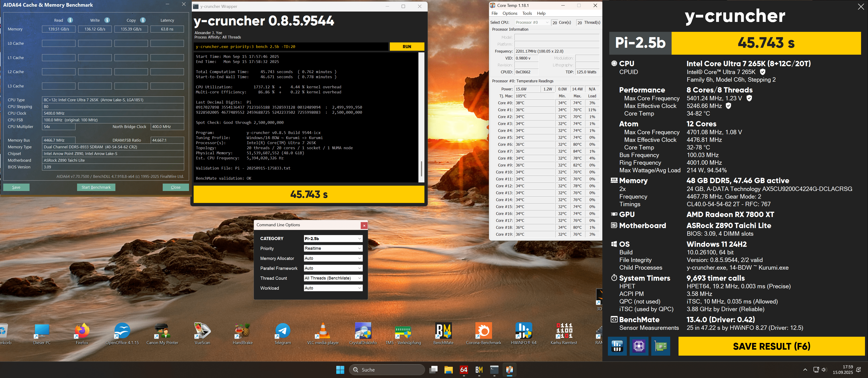The width and height of the screenshot is (868, 378).
Task: Click the AIDA64 icon in the taskbar
Action: pyautogui.click(x=464, y=370)
